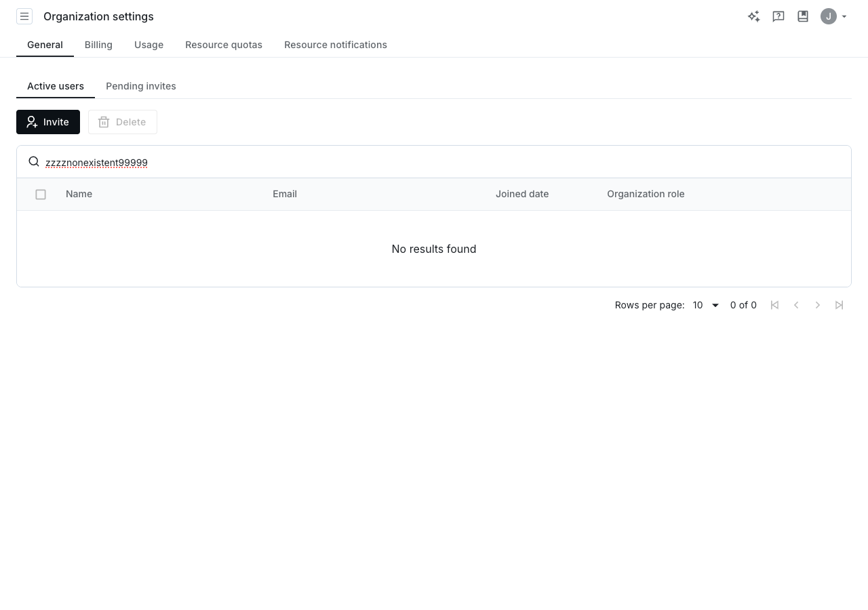Switch to the Billing tab
The width and height of the screenshot is (868, 610).
pyautogui.click(x=98, y=45)
